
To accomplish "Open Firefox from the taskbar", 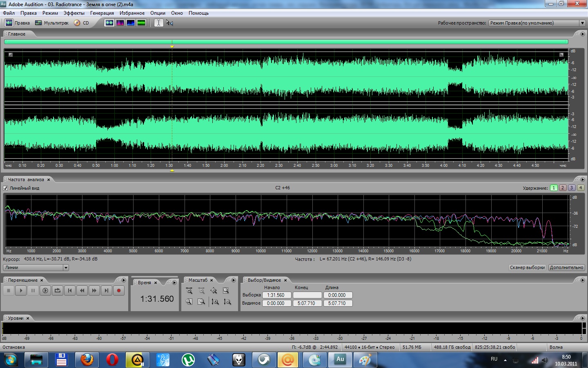I will point(87,360).
